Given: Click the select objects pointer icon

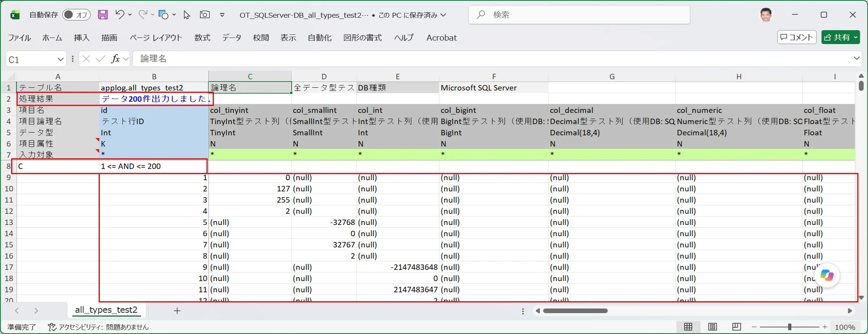Looking at the screenshot, I should [x=187, y=15].
